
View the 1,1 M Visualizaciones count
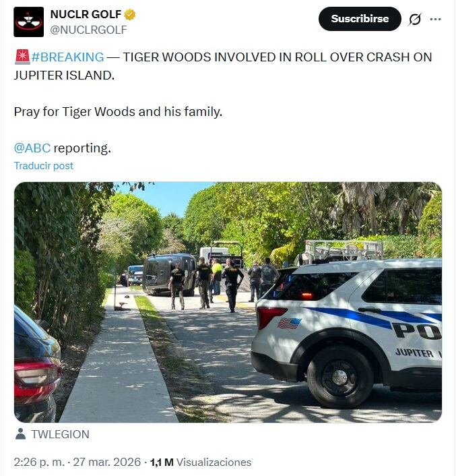tap(201, 462)
